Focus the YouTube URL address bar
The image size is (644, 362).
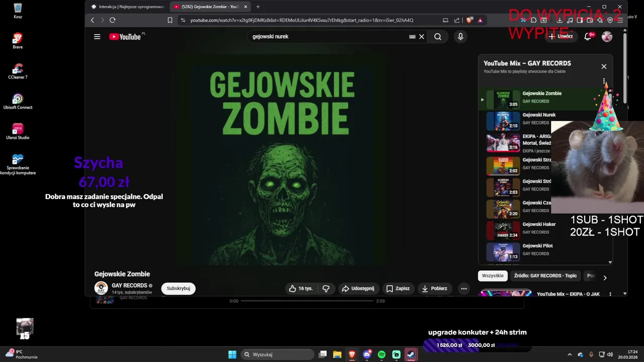302,20
